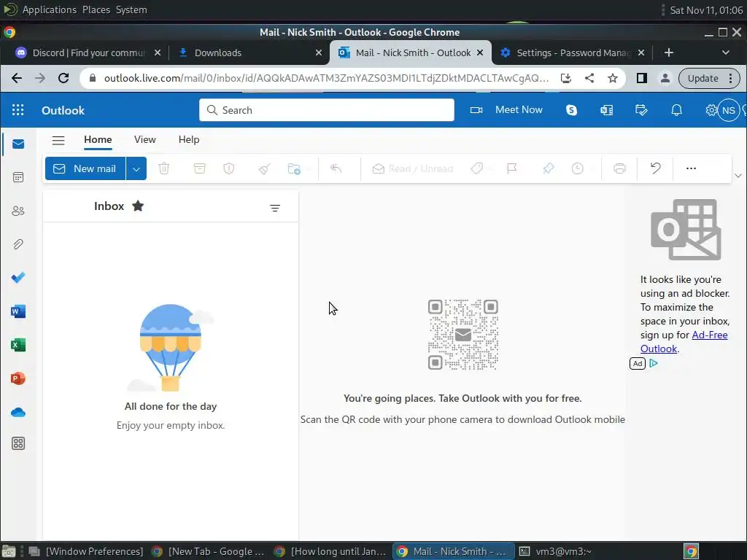Image resolution: width=747 pixels, height=560 pixels.
Task: Click the Undo arrow in ribbon
Action: tap(656, 168)
